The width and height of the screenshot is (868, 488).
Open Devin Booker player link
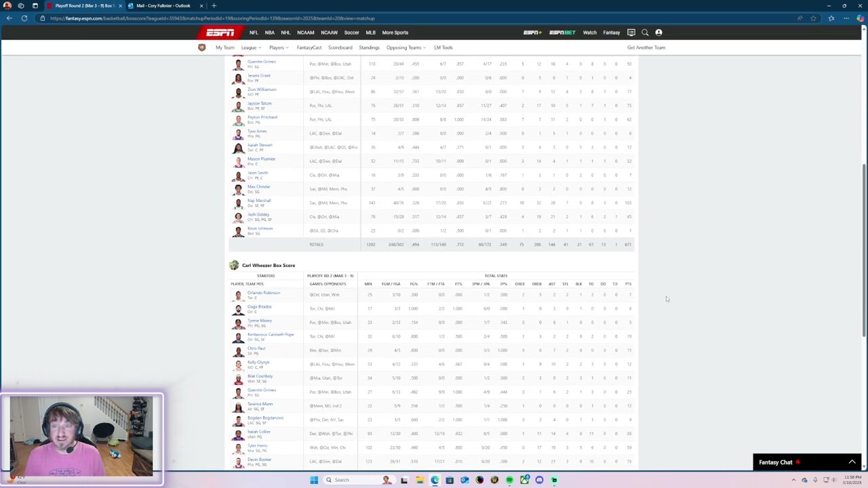260,460
